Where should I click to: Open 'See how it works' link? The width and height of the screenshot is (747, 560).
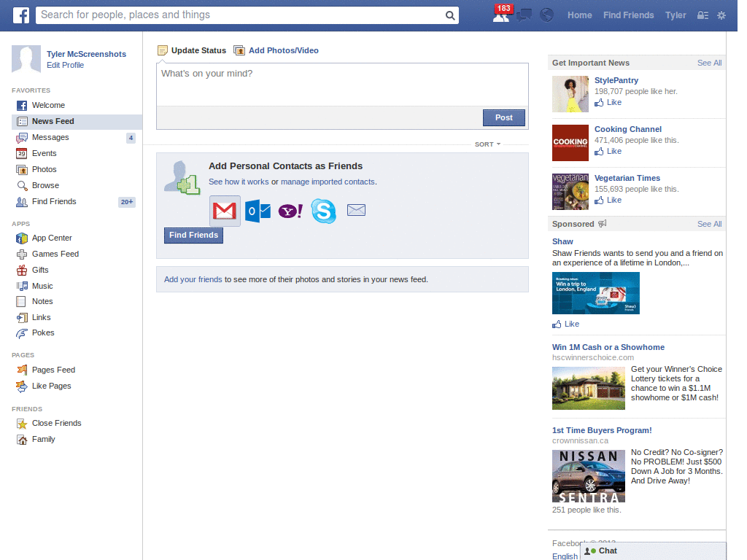239,182
